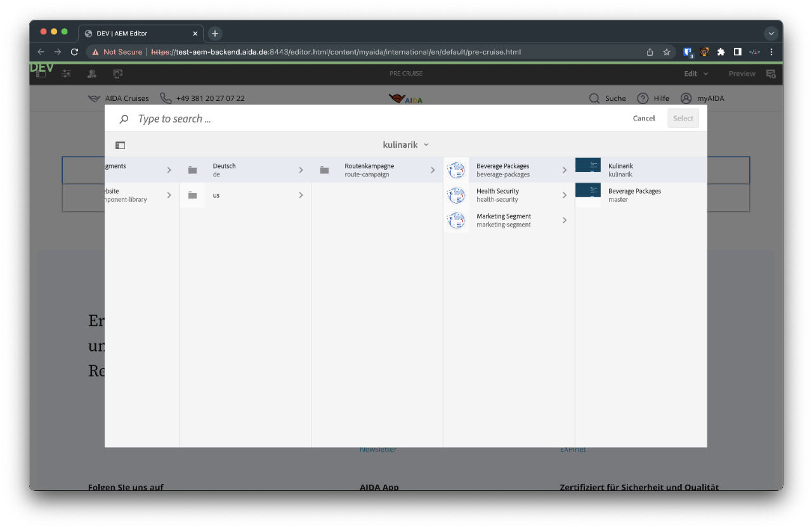This screenshot has width=812, height=529.
Task: Select the Beverage Packages master thumbnail
Action: [x=587, y=191]
